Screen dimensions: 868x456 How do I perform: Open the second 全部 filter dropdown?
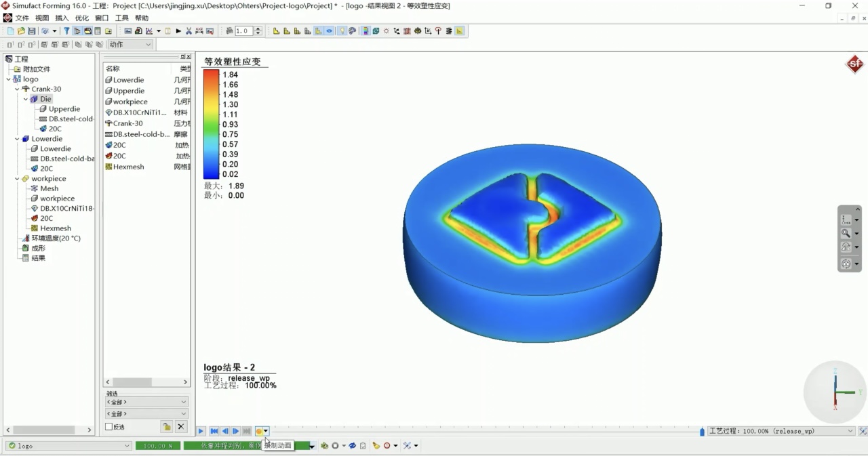(146, 413)
